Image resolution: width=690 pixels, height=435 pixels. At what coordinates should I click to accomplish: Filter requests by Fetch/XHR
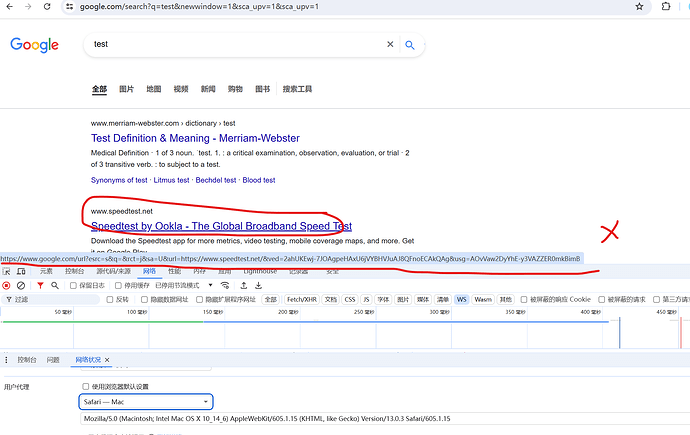tap(301, 300)
